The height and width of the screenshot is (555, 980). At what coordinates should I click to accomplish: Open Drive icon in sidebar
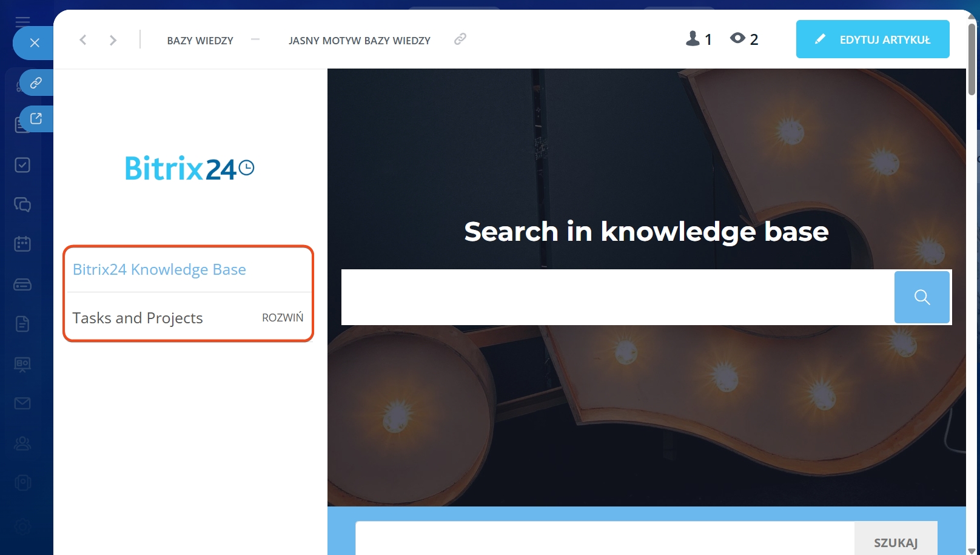(x=22, y=284)
